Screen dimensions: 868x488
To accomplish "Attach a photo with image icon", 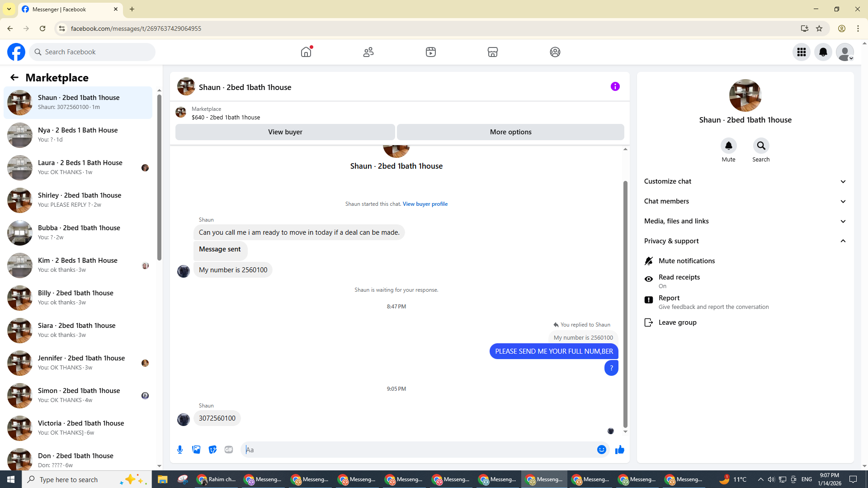I will point(196,450).
